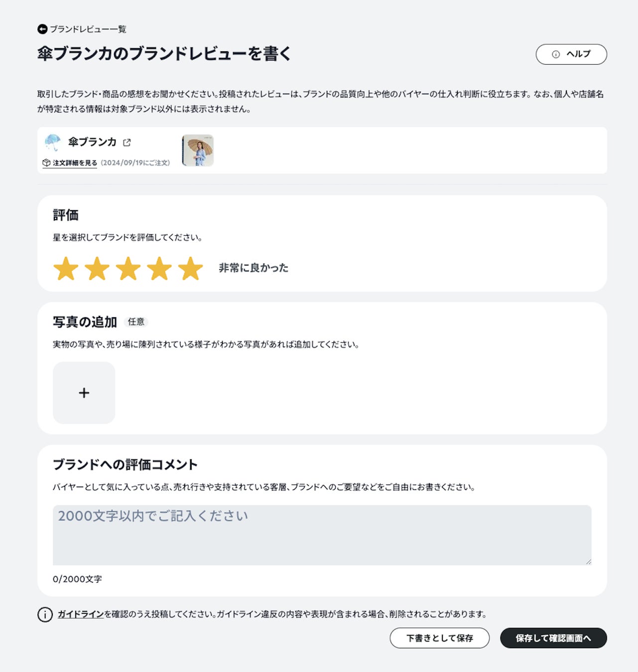
Task: Open the ガイドライン link
Action: (81, 614)
